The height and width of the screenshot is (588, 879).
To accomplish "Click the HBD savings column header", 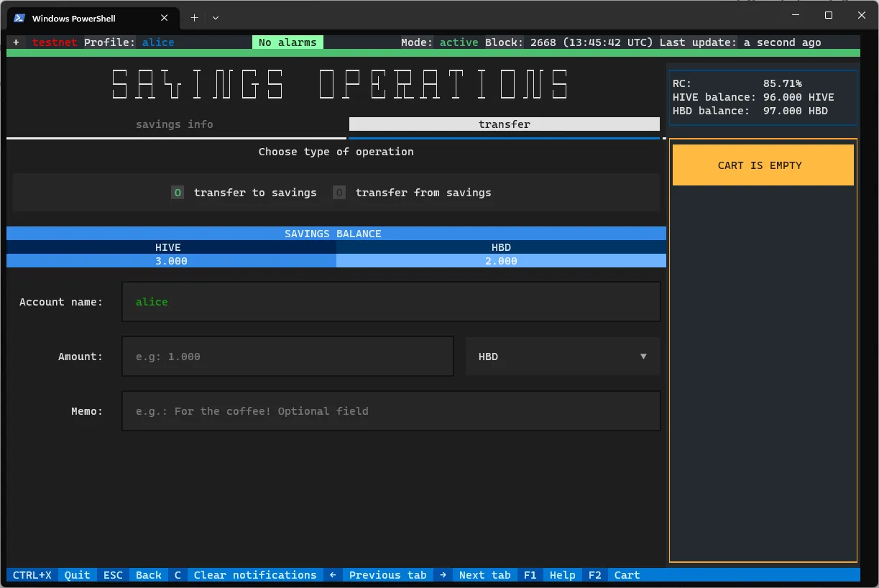I will [x=501, y=247].
